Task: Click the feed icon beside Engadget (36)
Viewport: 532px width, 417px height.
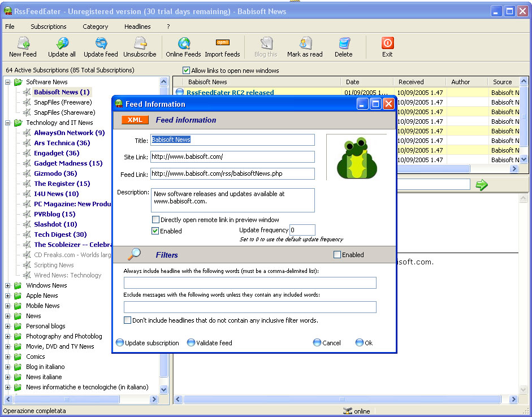Action: tap(27, 153)
